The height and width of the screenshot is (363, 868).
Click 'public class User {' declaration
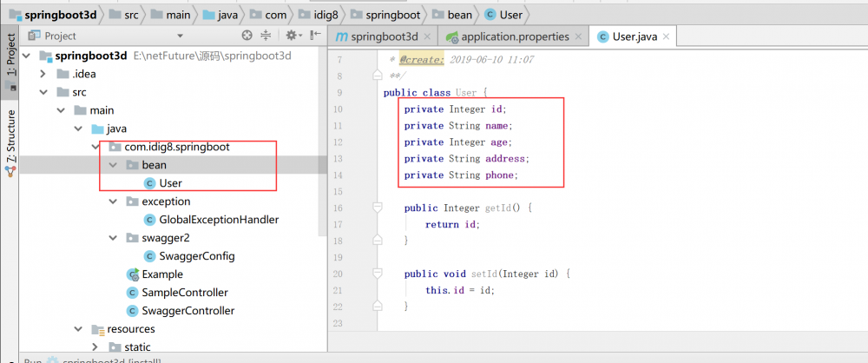click(435, 93)
